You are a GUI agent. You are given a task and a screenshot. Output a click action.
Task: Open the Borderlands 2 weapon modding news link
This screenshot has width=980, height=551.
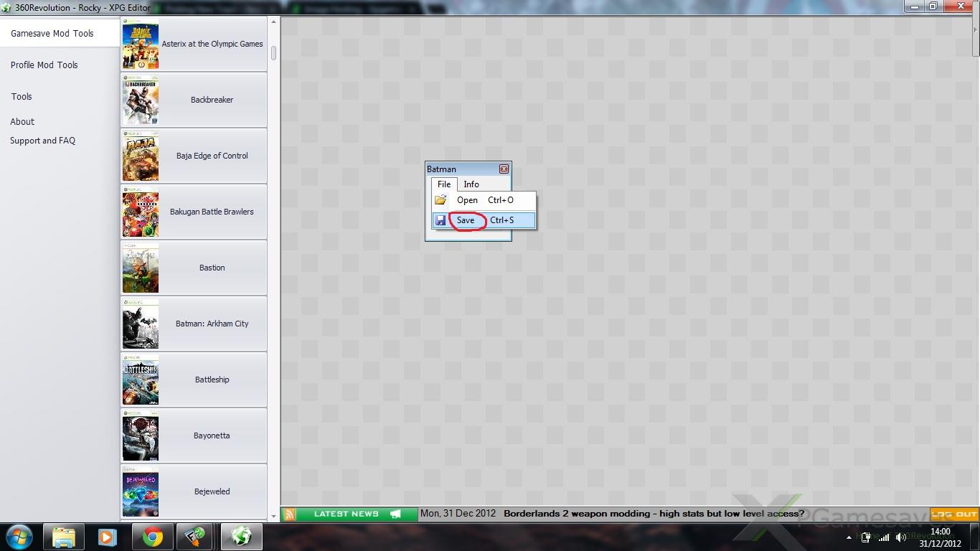pyautogui.click(x=653, y=514)
